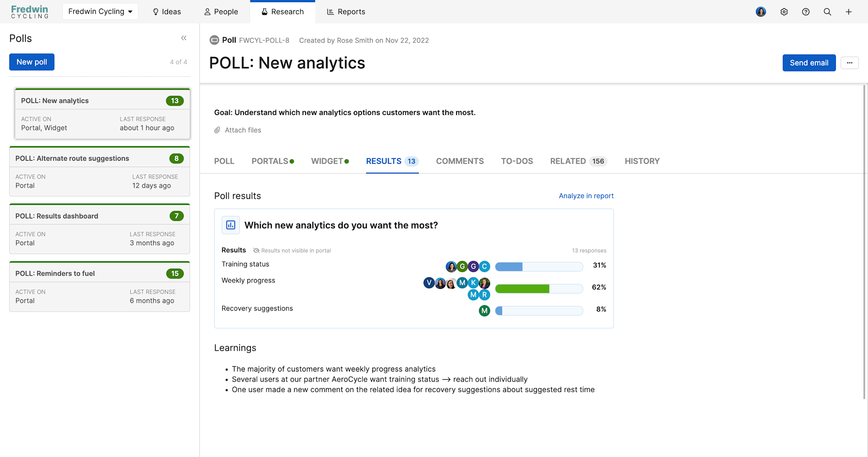The image size is (868, 457).
Task: Open the Analyze in report link
Action: point(586,196)
